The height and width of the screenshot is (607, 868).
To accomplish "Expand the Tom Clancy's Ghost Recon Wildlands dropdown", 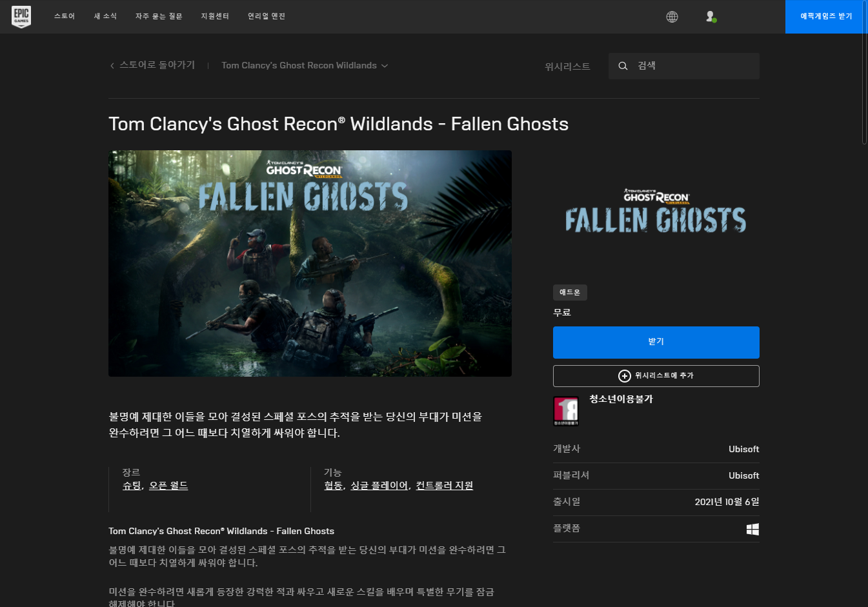I will [x=305, y=66].
